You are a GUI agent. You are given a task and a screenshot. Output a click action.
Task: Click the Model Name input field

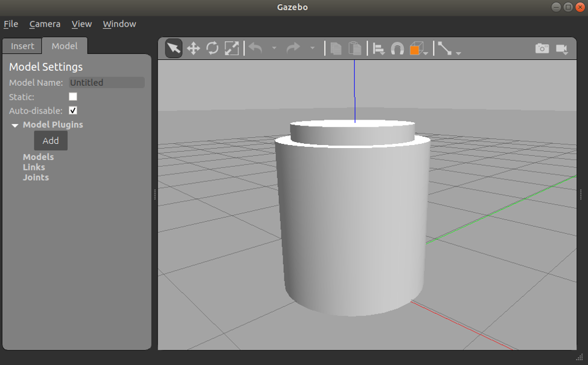coord(106,83)
